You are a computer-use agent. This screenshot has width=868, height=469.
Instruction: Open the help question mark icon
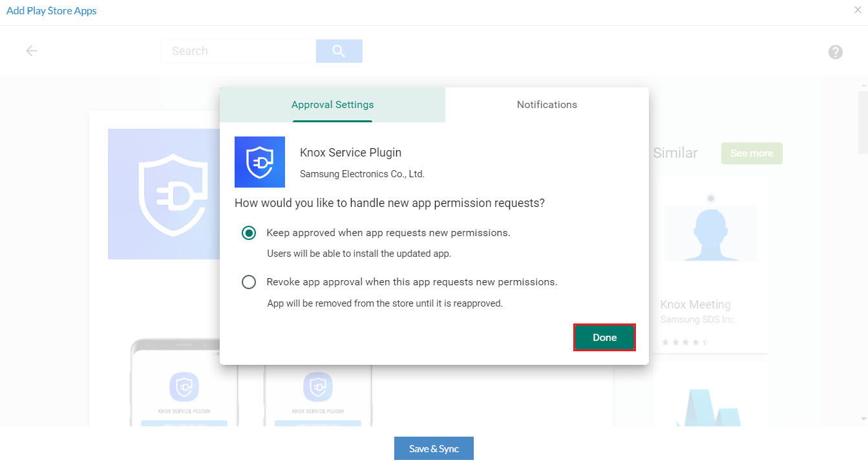tap(835, 52)
